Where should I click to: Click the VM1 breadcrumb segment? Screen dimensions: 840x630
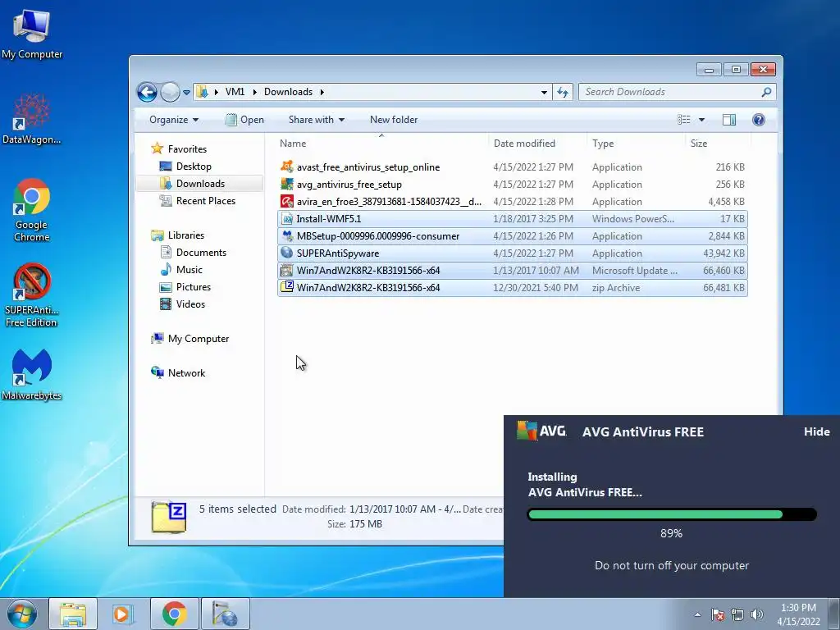tap(235, 92)
